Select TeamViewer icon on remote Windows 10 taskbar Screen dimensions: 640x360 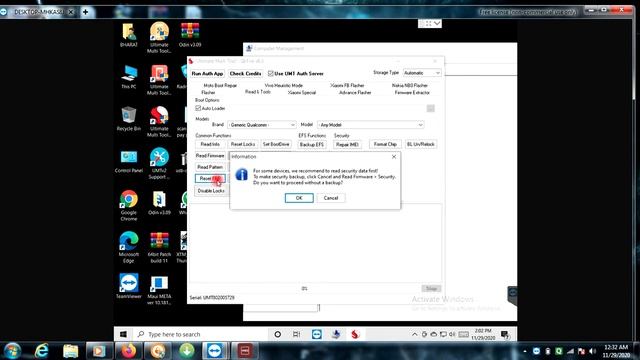click(x=316, y=334)
